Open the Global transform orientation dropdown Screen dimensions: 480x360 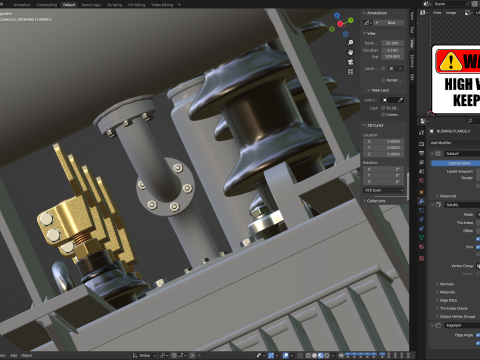pyautogui.click(x=145, y=355)
